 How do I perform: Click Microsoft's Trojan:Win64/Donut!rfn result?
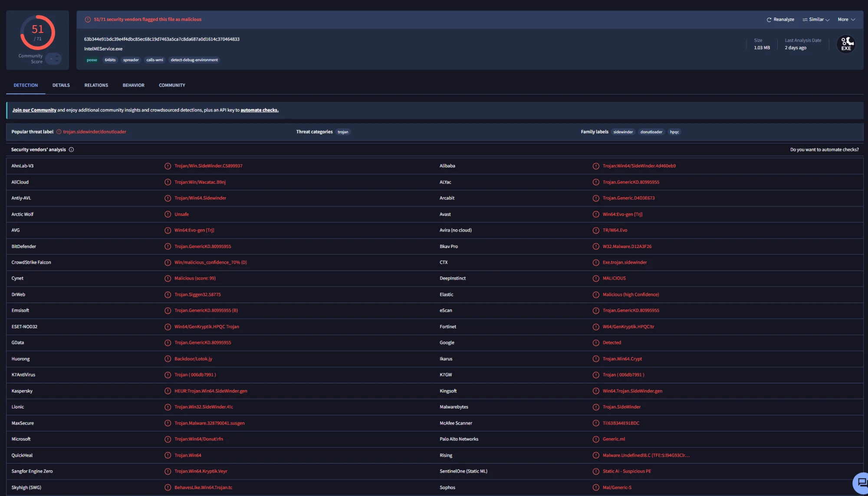pos(199,439)
